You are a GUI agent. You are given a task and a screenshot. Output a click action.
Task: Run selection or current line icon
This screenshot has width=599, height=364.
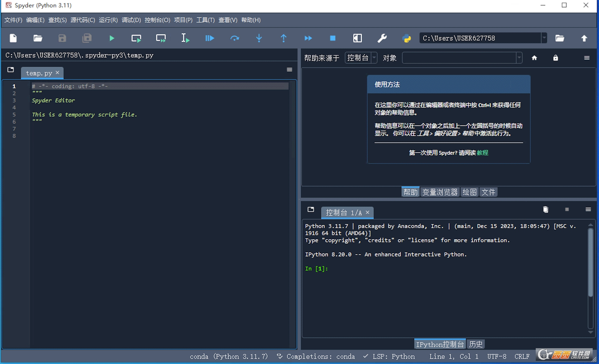[x=185, y=38]
